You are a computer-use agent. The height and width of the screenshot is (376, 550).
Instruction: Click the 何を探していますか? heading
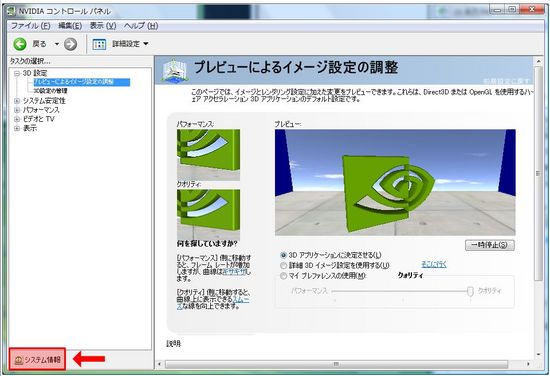click(x=207, y=243)
